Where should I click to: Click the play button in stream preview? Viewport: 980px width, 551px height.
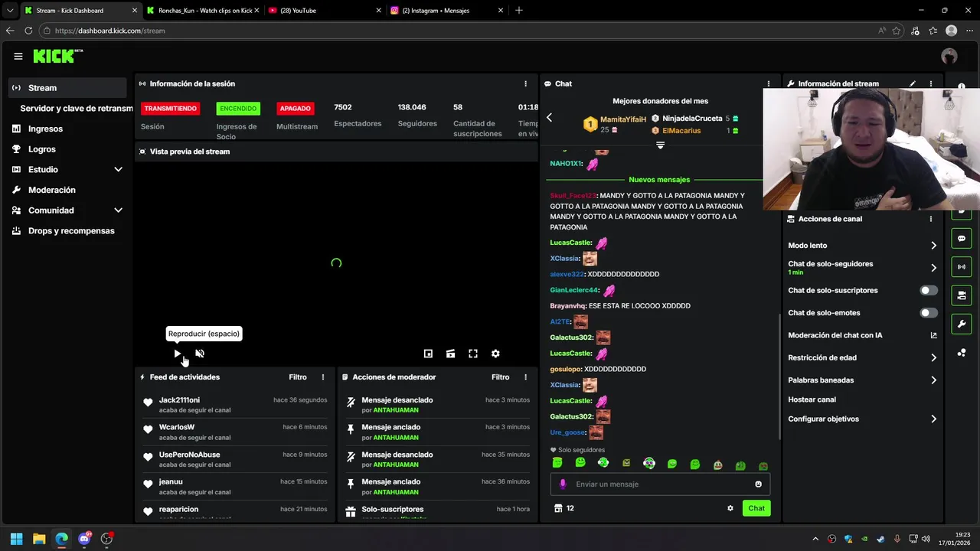point(178,354)
